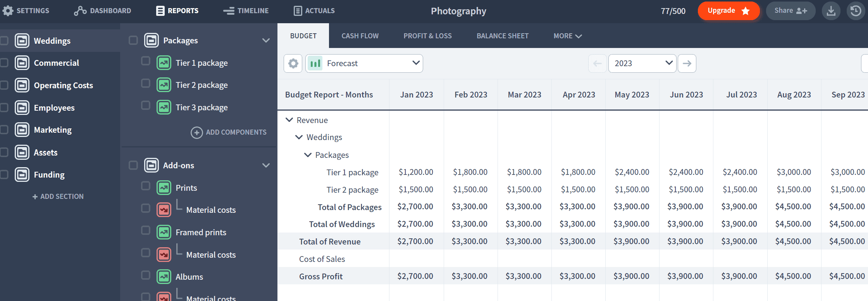Click the Prints revenue chart icon

tap(164, 188)
